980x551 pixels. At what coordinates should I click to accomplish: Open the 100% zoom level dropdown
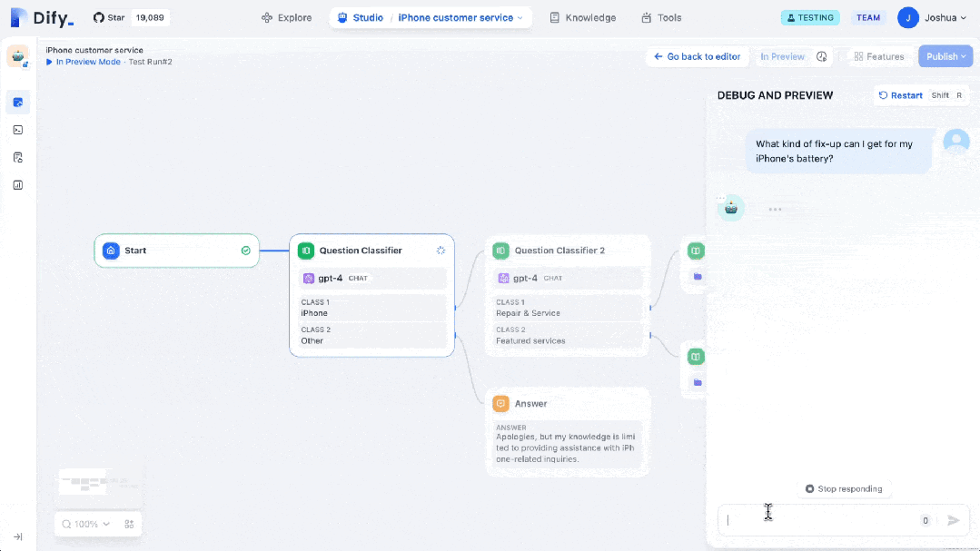pos(86,524)
